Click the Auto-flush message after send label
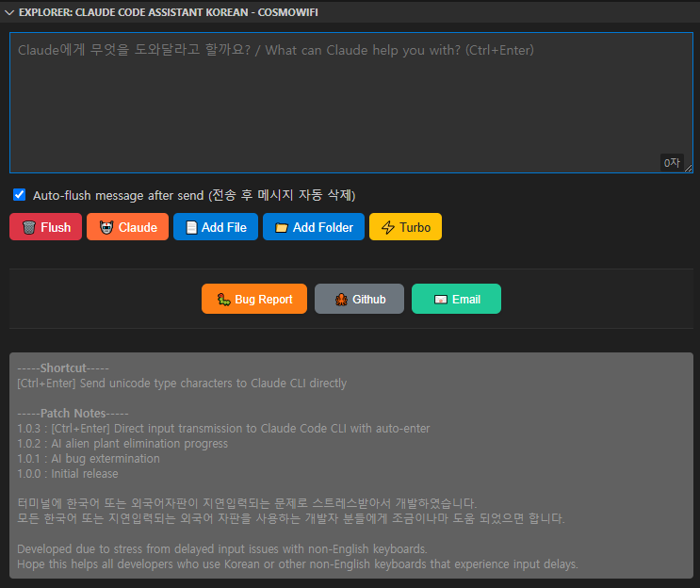Image resolution: width=700 pixels, height=588 pixels. click(194, 195)
